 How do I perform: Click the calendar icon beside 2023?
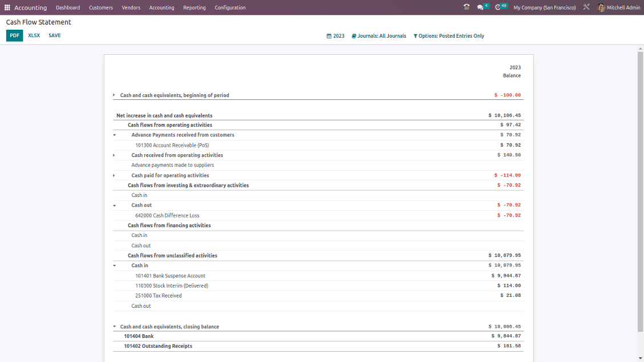point(329,35)
